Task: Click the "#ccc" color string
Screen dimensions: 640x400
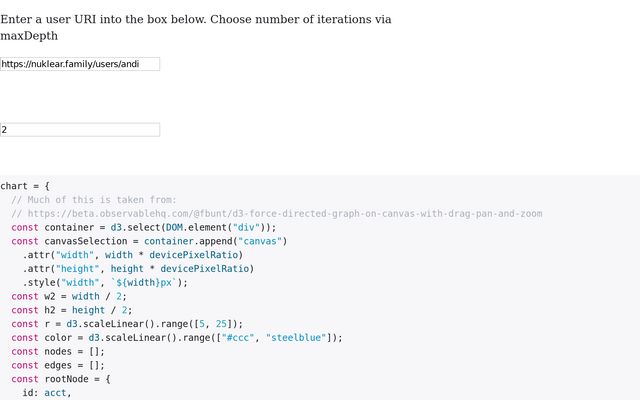Action: (238, 338)
